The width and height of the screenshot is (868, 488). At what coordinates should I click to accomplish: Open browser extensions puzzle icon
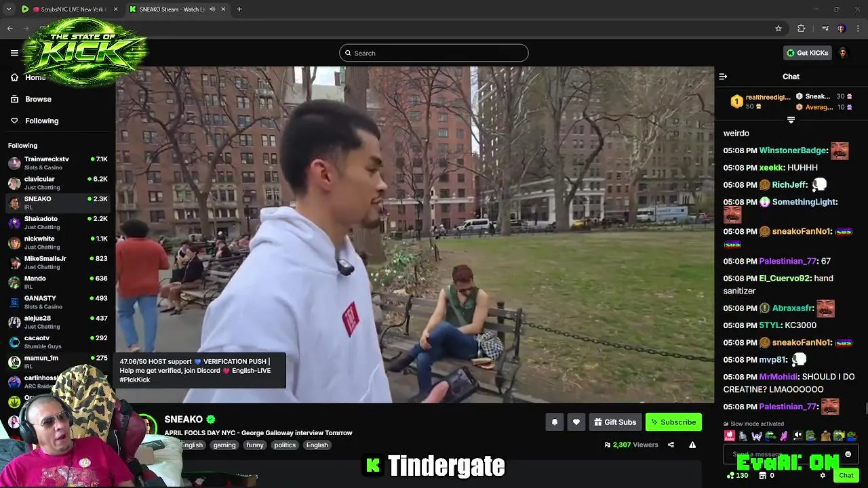point(802,28)
